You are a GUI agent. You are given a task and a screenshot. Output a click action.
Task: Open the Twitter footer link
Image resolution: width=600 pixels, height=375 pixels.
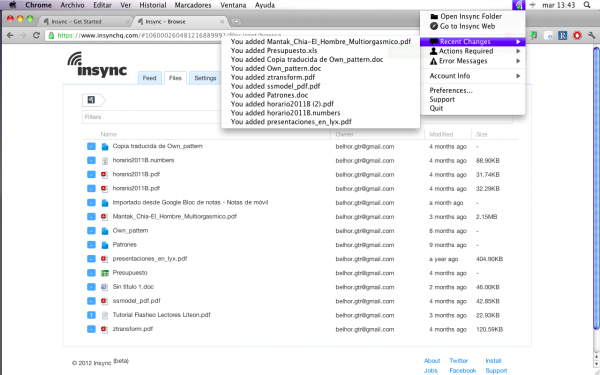[x=458, y=360]
